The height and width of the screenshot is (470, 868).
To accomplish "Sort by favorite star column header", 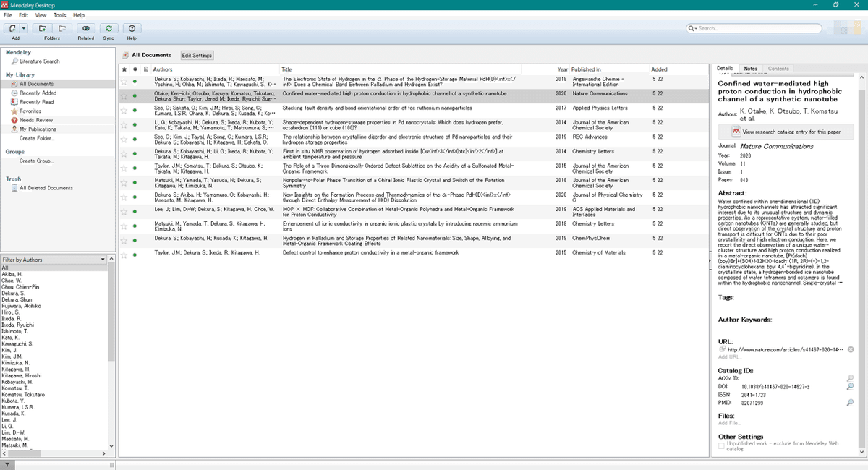I will click(x=124, y=69).
